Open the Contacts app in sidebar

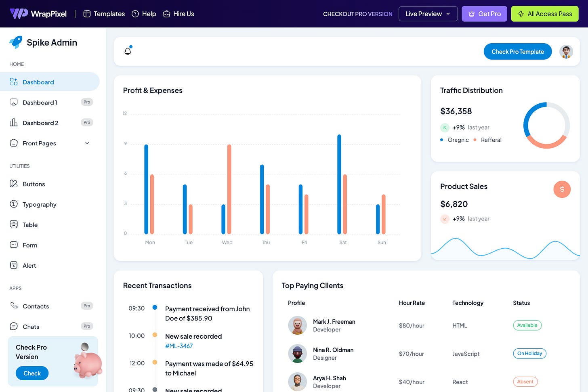pos(36,306)
